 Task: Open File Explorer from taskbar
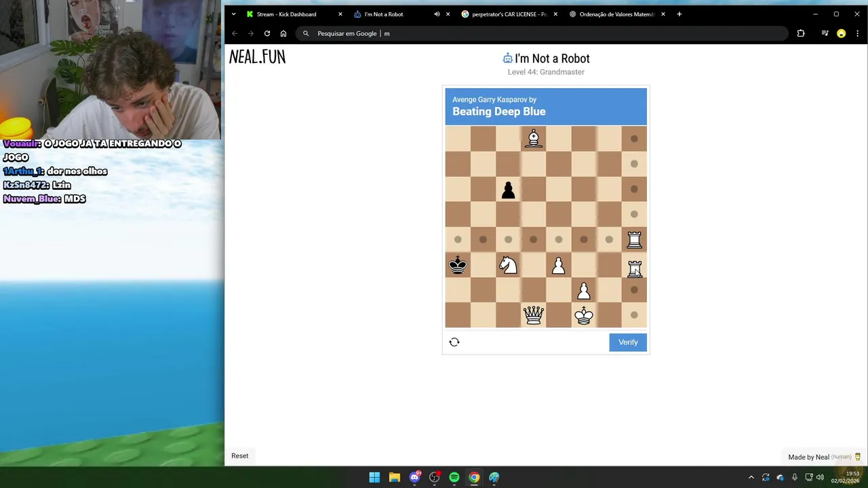click(x=395, y=477)
